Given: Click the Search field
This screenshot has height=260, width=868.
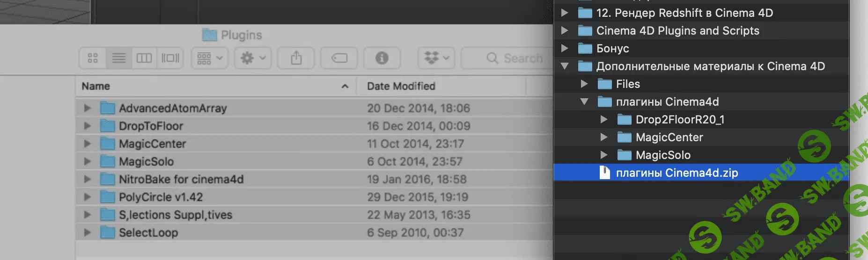Looking at the screenshot, I should pos(515,58).
